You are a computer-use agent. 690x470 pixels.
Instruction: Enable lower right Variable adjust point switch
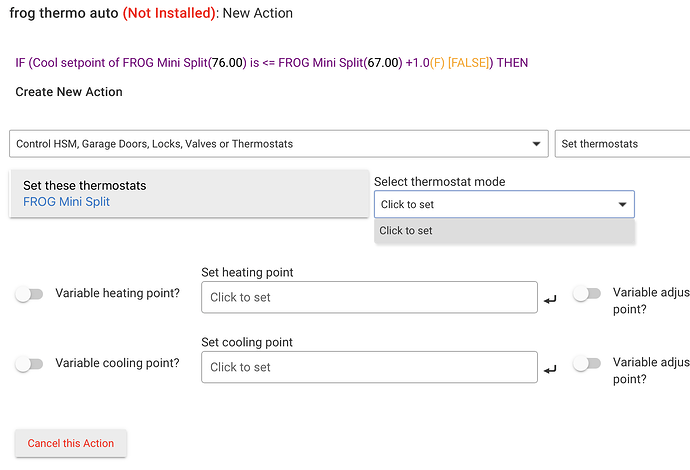click(586, 364)
